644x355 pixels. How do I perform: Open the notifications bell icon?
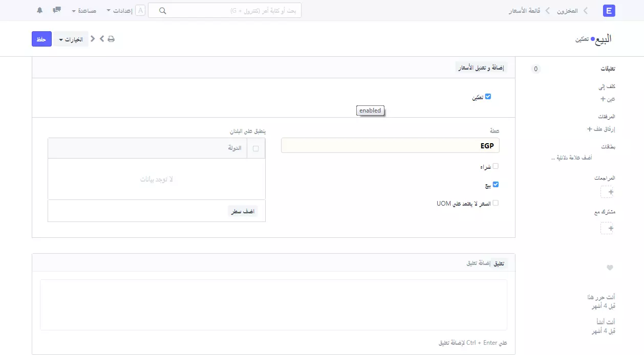tap(40, 10)
